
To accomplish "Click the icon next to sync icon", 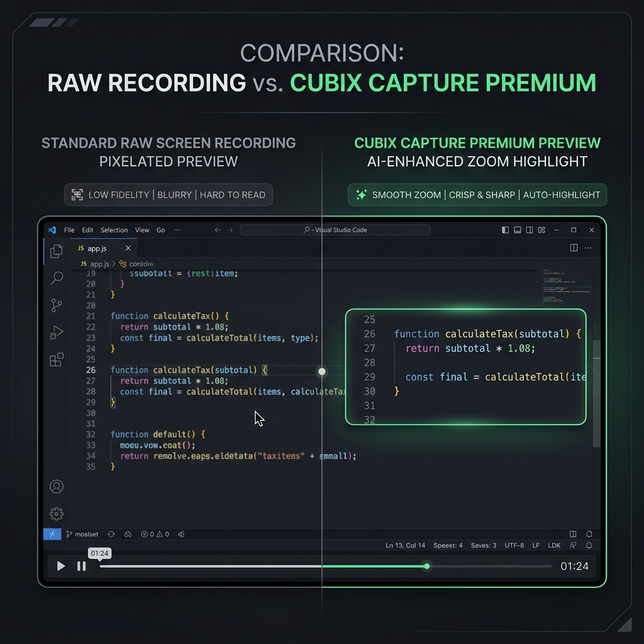I will (x=128, y=534).
